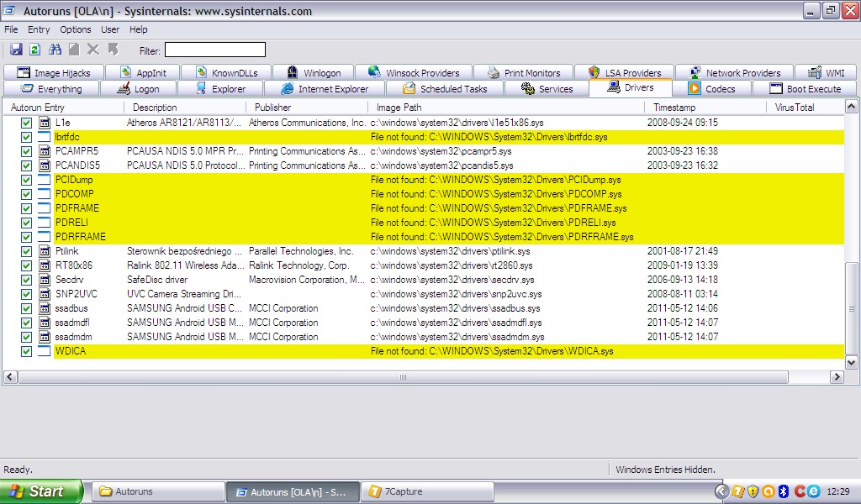Open the Boot Execute tab
The width and height of the screenshot is (861, 504).
(805, 88)
